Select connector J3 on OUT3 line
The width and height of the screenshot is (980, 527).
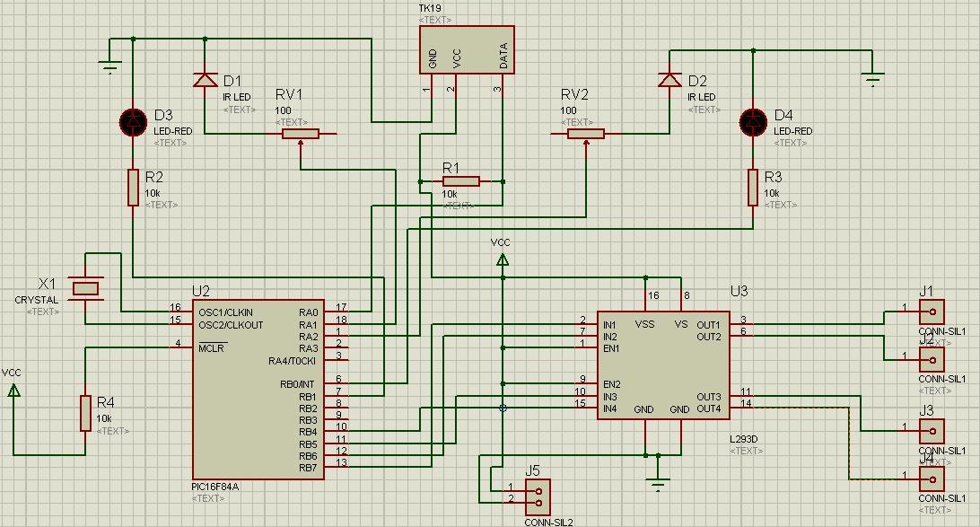click(x=932, y=431)
